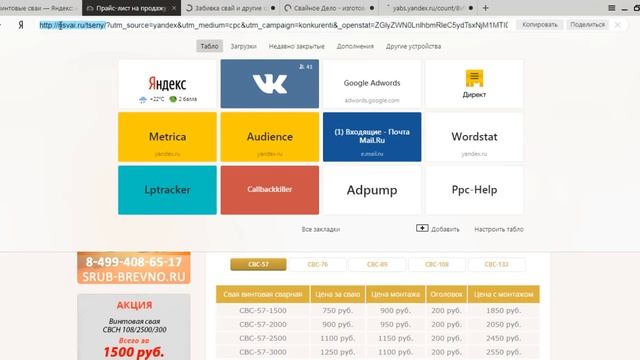Viewport: 640px width, 360px height.
Task: Open Настроить табло settings
Action: click(x=499, y=229)
